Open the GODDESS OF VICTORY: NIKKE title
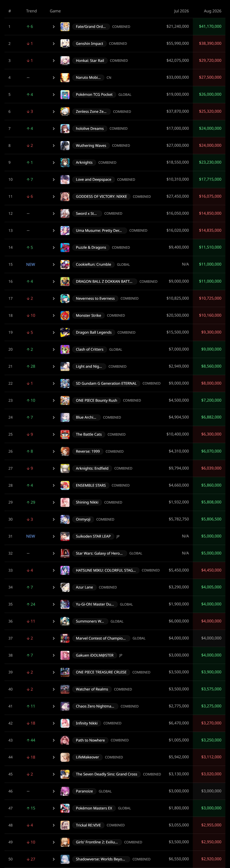 pos(101,196)
